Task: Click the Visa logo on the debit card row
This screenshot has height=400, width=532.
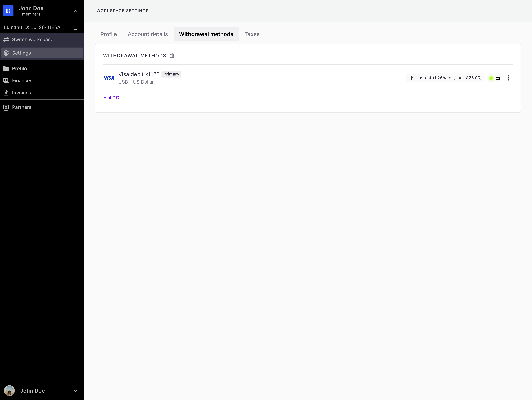Action: (109, 78)
